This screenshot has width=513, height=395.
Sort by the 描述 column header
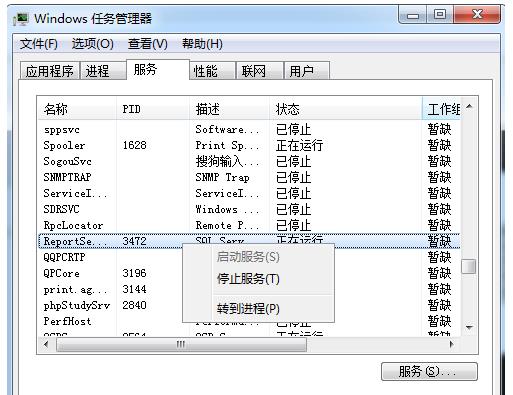pos(230,109)
